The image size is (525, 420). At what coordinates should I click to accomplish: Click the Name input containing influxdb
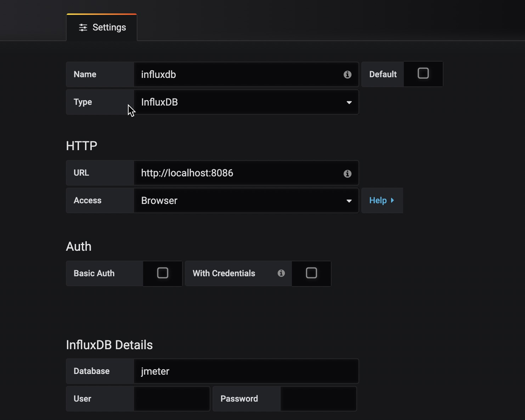pyautogui.click(x=246, y=74)
